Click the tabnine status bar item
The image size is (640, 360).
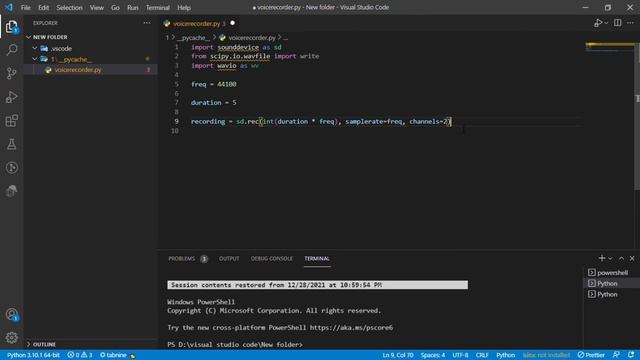117,355
